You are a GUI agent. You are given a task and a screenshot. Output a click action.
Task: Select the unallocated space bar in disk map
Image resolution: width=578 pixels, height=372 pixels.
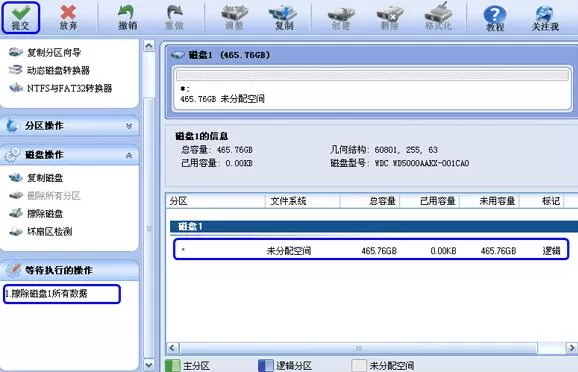click(372, 76)
